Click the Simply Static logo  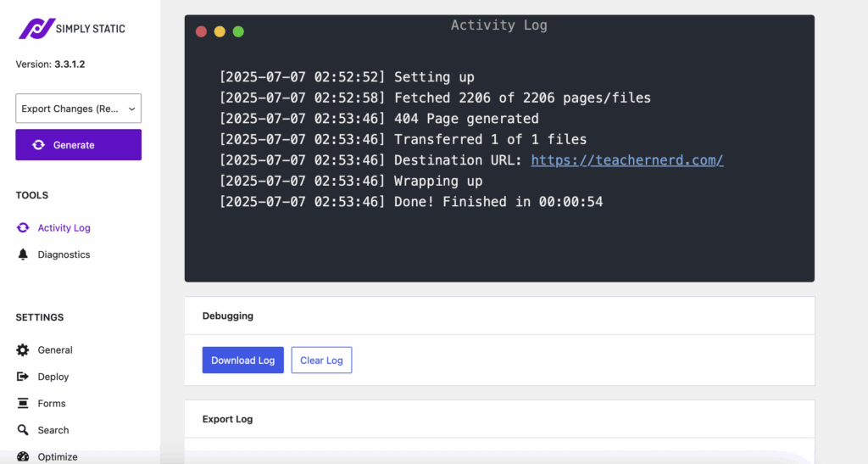point(72,29)
